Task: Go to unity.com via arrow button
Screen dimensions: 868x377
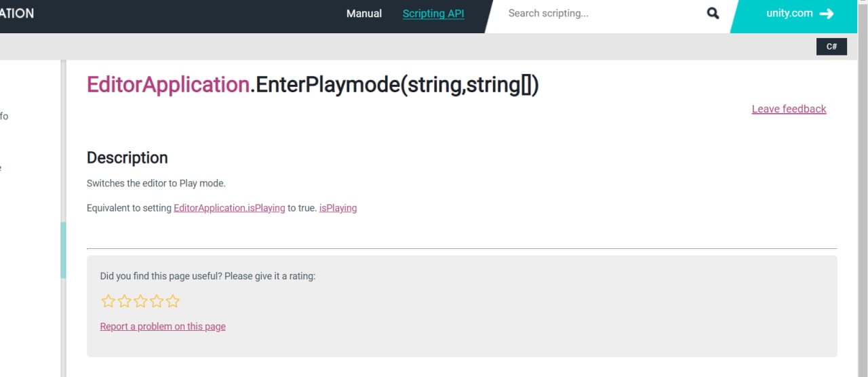Action: [x=800, y=14]
